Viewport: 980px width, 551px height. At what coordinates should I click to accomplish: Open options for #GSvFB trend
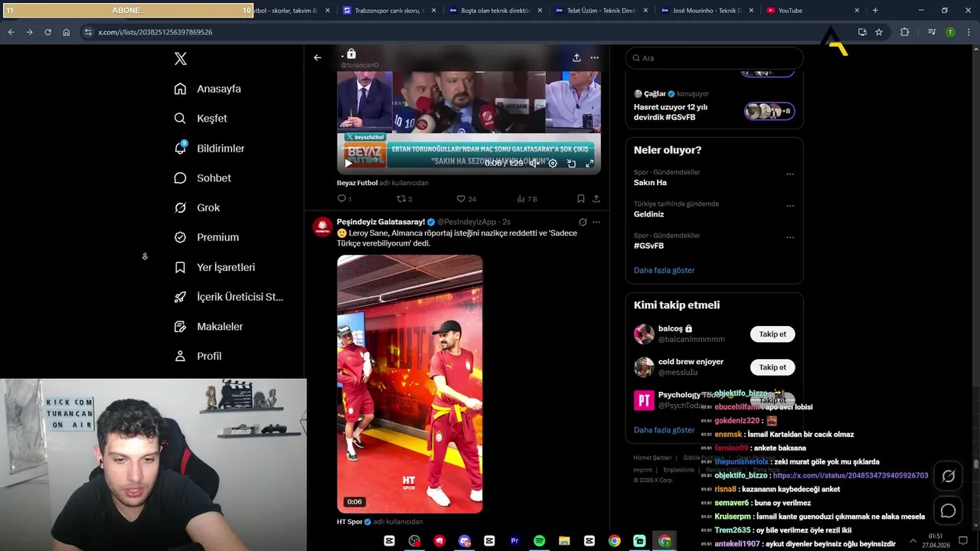(x=790, y=237)
